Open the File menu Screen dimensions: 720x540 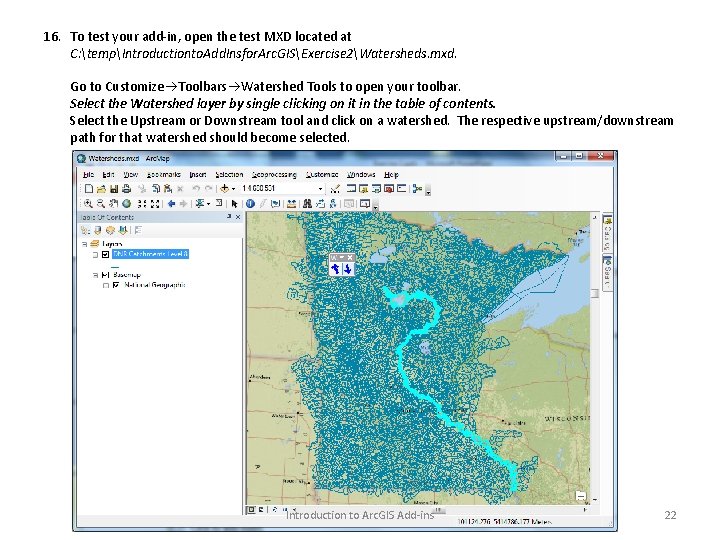pyautogui.click(x=89, y=174)
